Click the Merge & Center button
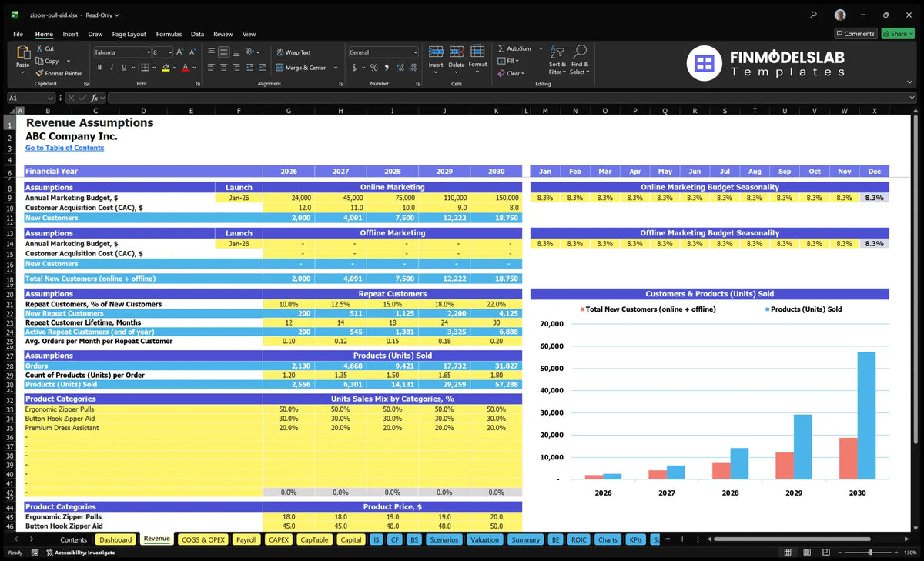This screenshot has height=561, width=924. (301, 68)
